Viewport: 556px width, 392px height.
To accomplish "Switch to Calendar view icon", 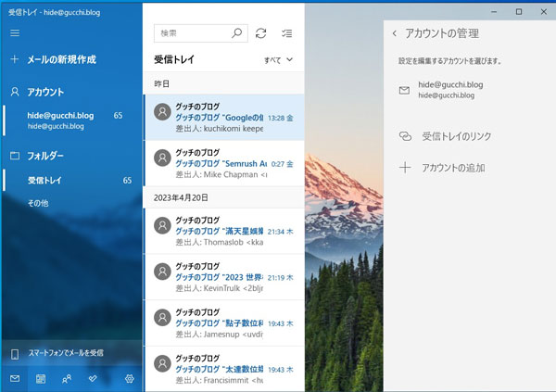I will point(41,379).
